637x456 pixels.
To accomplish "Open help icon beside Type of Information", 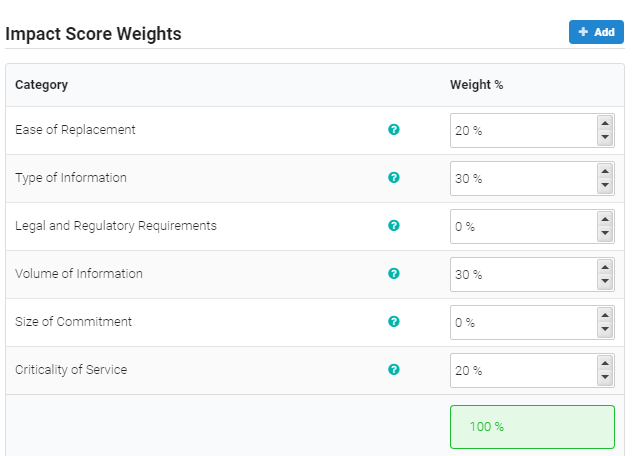I will pyautogui.click(x=394, y=178).
